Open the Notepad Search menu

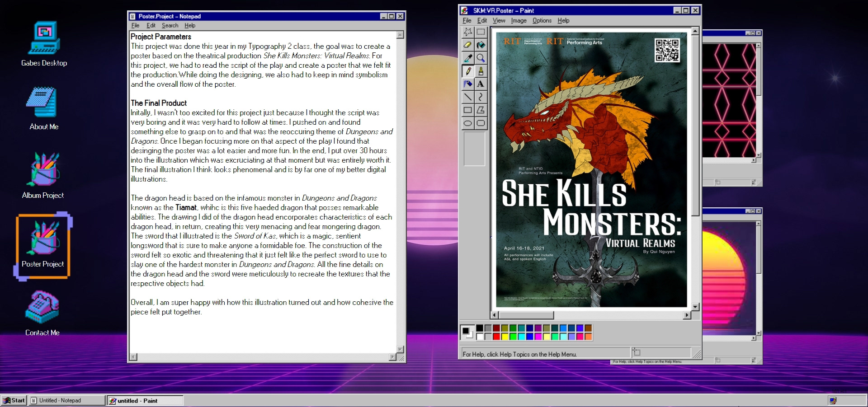pos(170,25)
